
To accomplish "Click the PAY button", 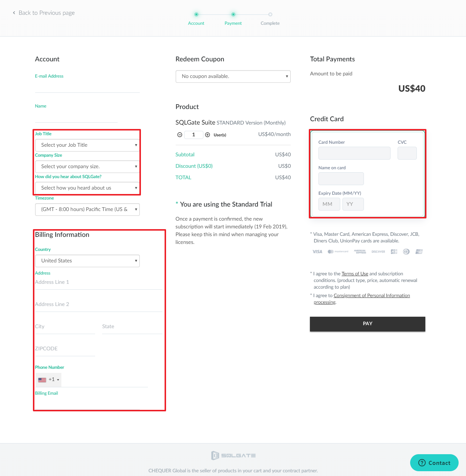I will click(x=368, y=324).
